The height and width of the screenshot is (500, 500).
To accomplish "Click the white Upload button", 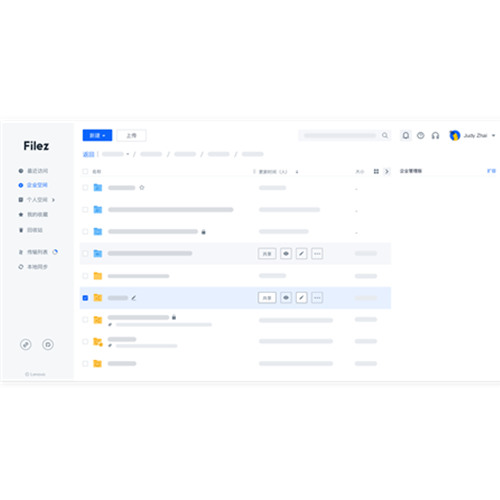I will pos(131,135).
